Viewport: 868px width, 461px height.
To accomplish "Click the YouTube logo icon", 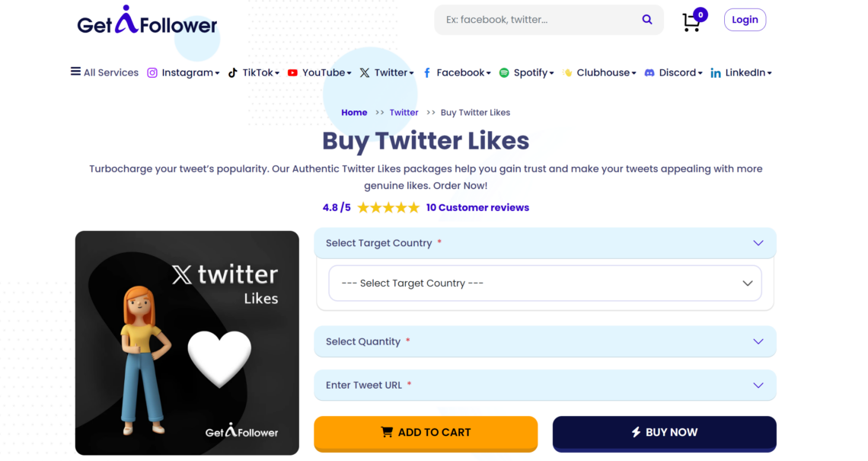I will click(292, 72).
